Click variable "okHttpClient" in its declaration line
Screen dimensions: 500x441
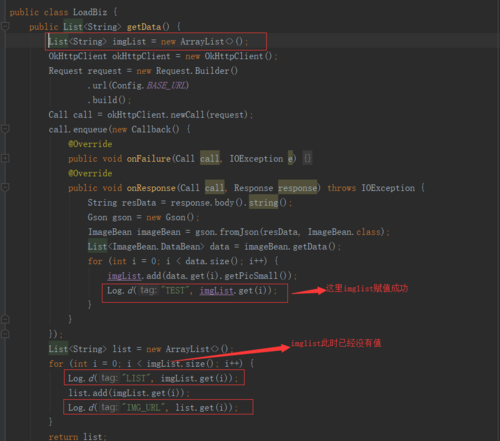141,56
